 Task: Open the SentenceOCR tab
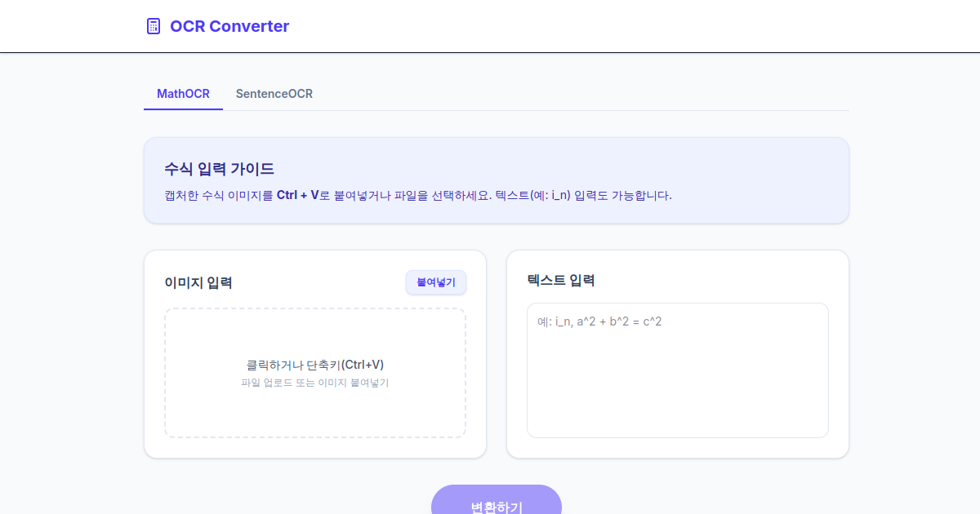click(x=274, y=94)
